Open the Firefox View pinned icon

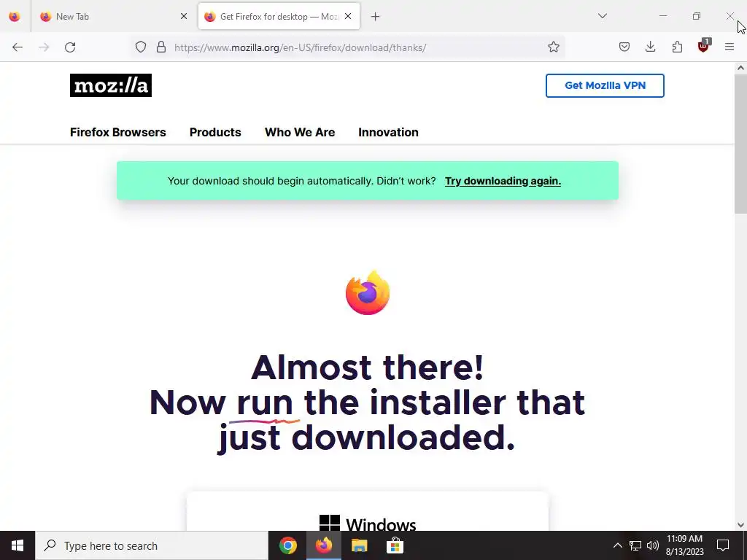click(x=15, y=17)
